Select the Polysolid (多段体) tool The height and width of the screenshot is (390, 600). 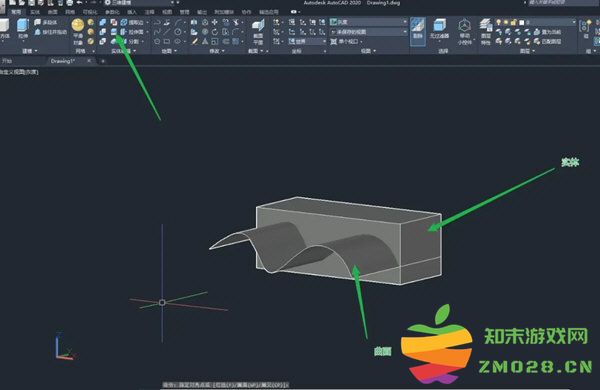46,23
